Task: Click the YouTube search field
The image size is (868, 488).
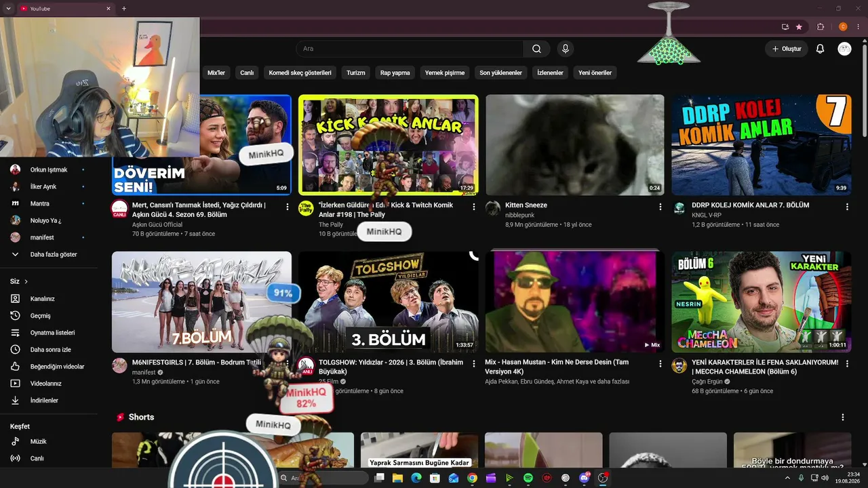Action: (x=410, y=49)
